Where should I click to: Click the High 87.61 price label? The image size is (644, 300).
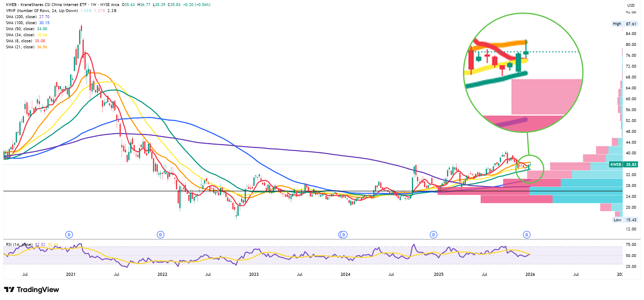pyautogui.click(x=624, y=24)
